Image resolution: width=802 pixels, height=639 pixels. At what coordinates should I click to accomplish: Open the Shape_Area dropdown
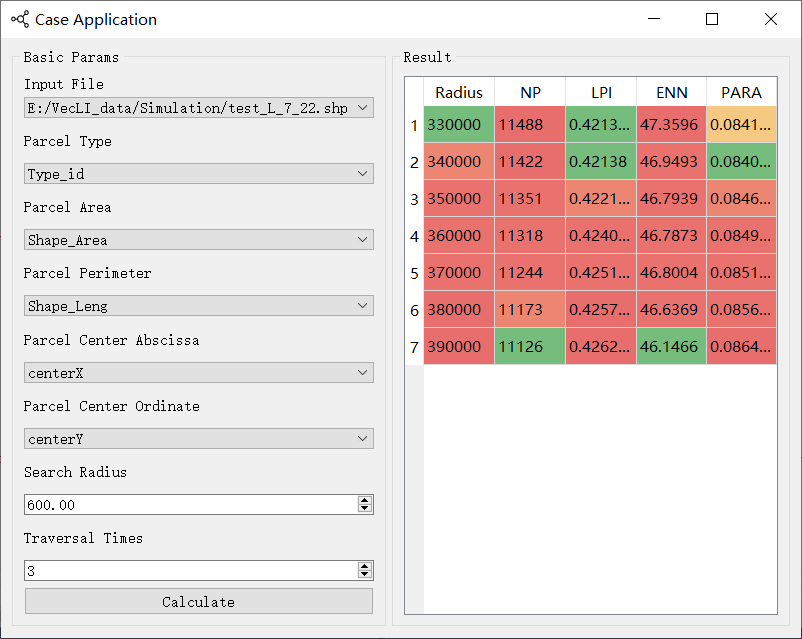tap(198, 240)
